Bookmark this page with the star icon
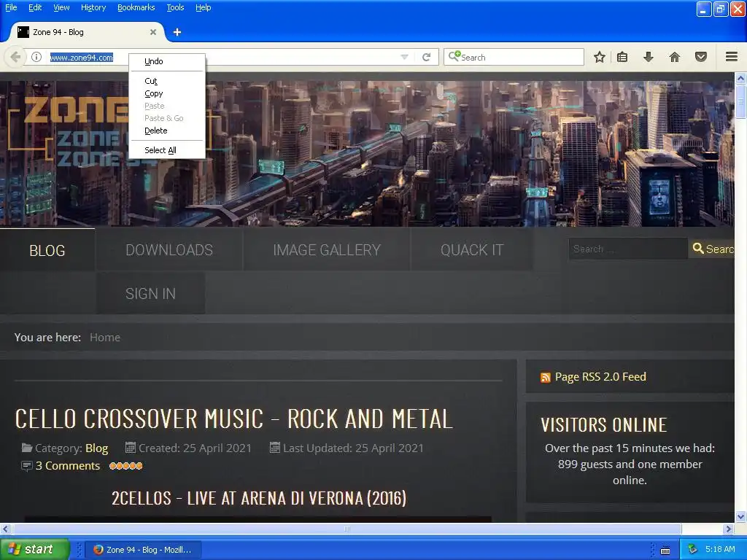The image size is (747, 560). point(600,57)
